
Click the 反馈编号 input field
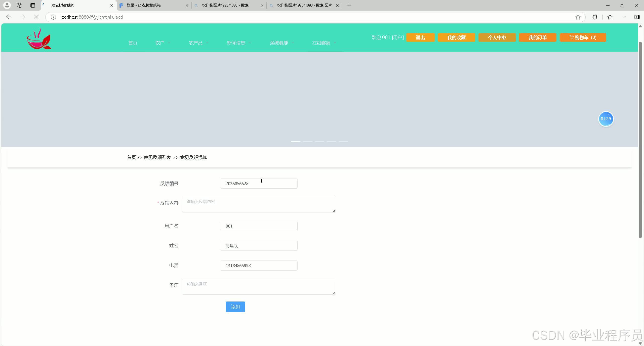pos(259,184)
